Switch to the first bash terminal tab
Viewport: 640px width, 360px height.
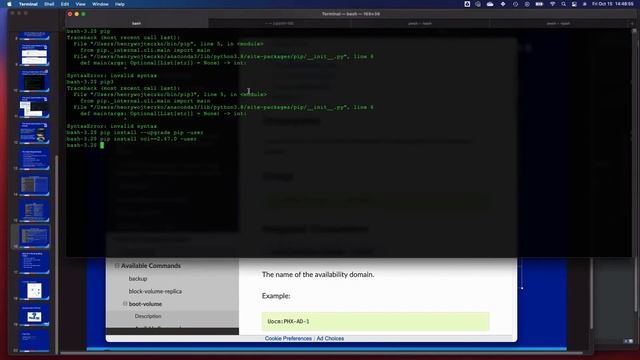click(x=137, y=24)
